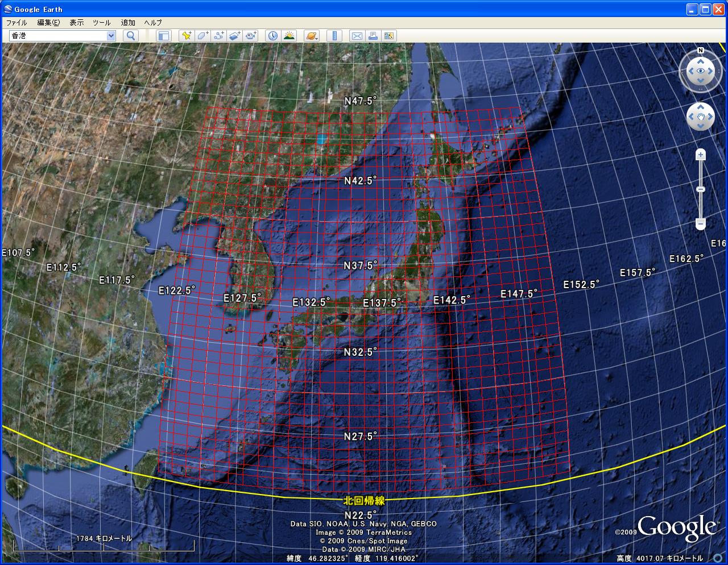The height and width of the screenshot is (565, 728).
Task: Add a polygon with toolbar icon
Action: pos(202,36)
